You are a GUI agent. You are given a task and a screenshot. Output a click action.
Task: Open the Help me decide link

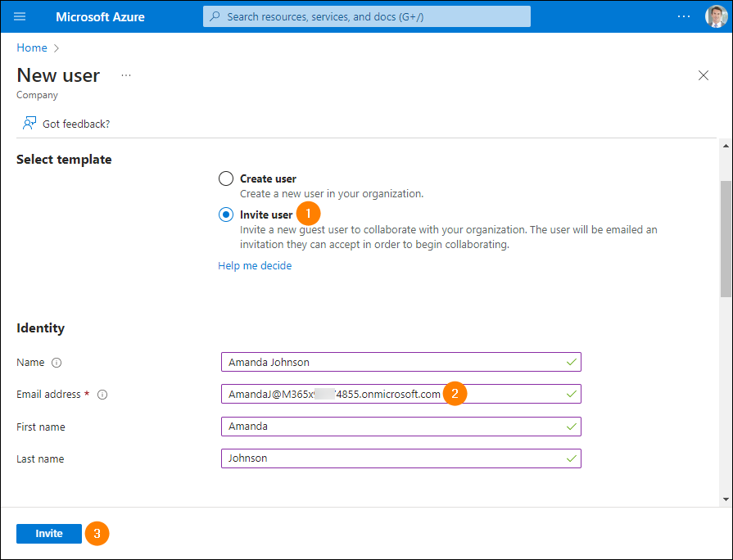pos(255,265)
